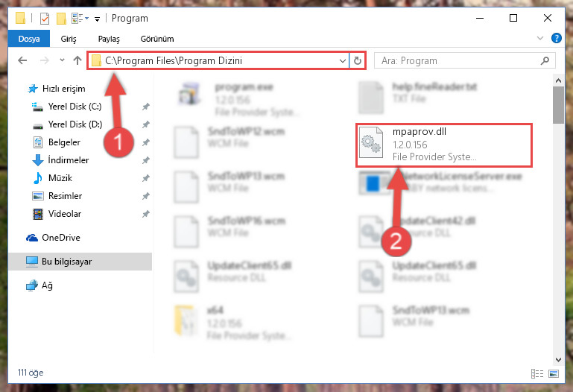
Task: Open the Help question mark icon
Action: 556,38
